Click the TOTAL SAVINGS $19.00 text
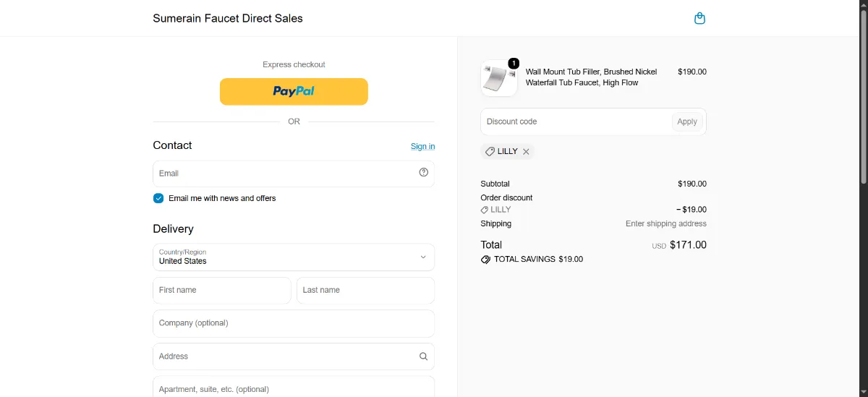 (x=538, y=259)
